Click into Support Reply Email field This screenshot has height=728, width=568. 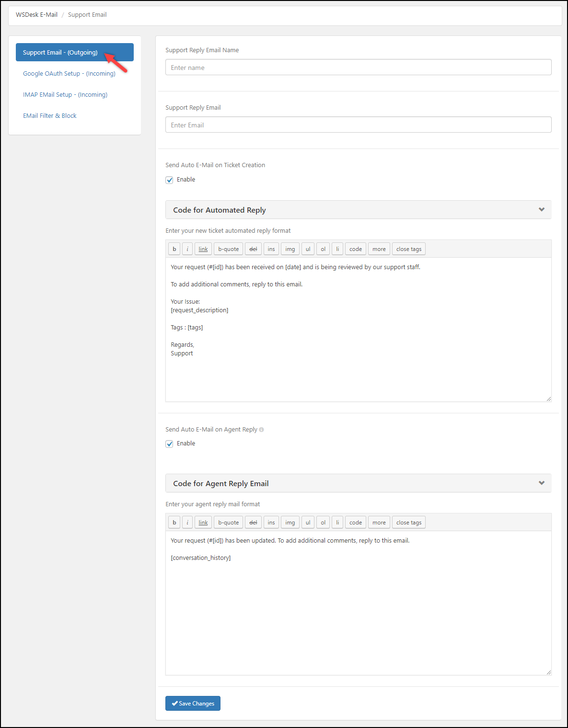click(x=358, y=125)
